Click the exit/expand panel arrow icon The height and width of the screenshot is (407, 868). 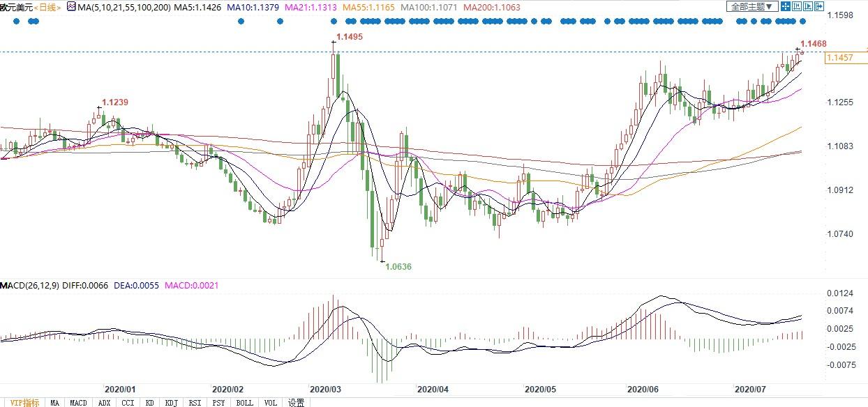tap(818, 7)
